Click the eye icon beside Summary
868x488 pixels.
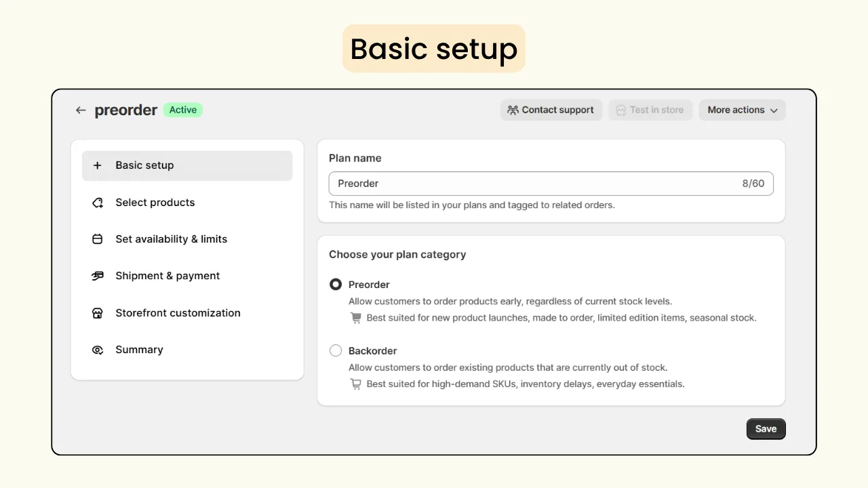click(97, 350)
